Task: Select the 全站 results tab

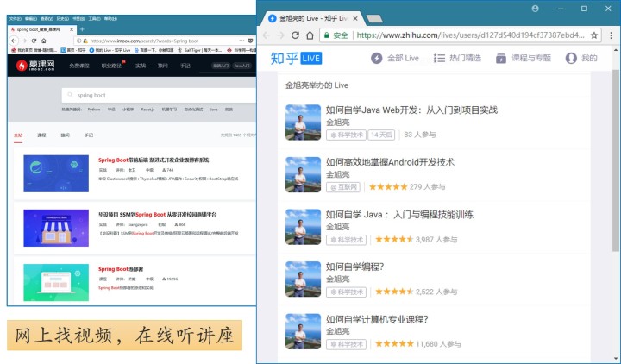Action: [x=18, y=135]
